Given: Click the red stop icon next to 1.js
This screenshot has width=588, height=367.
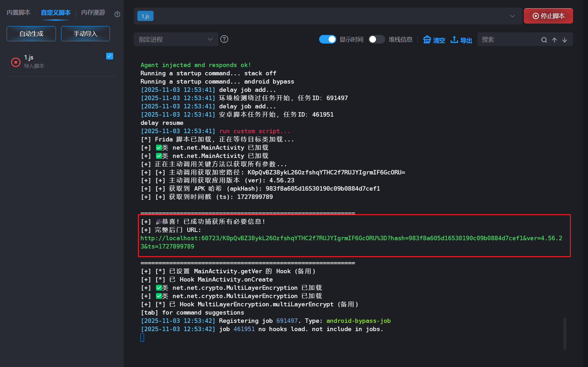Looking at the screenshot, I should (x=16, y=62).
